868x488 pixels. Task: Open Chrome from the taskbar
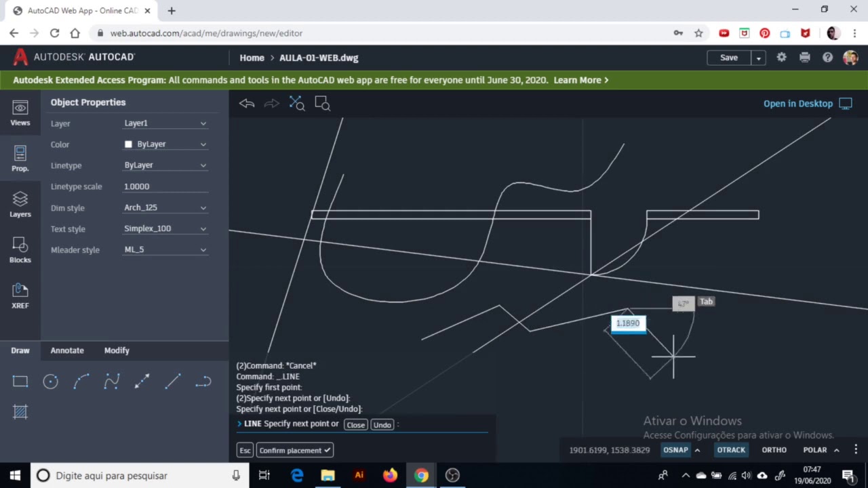(421, 475)
